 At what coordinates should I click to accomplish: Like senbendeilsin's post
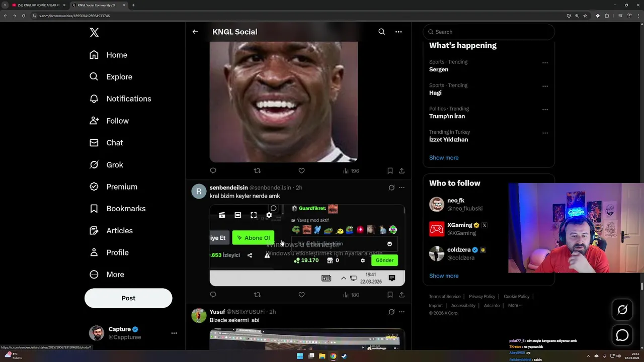301,295
